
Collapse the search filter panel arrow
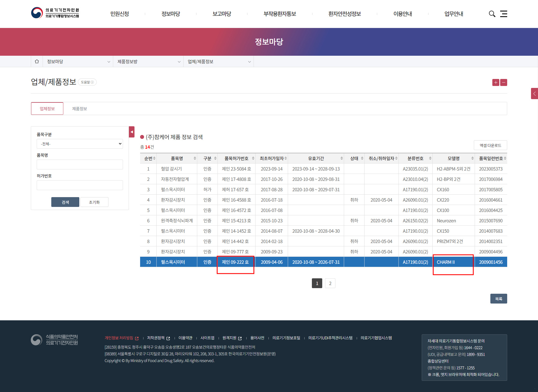[x=132, y=132]
